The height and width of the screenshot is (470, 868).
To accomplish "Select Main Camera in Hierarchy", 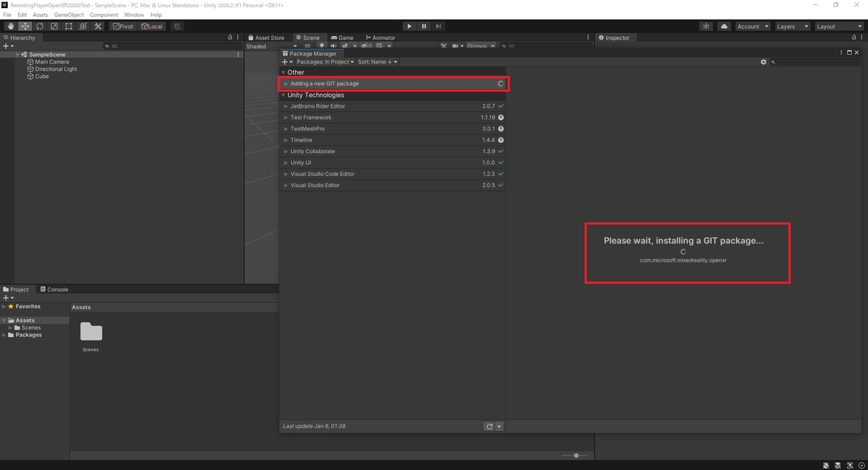I will [52, 61].
